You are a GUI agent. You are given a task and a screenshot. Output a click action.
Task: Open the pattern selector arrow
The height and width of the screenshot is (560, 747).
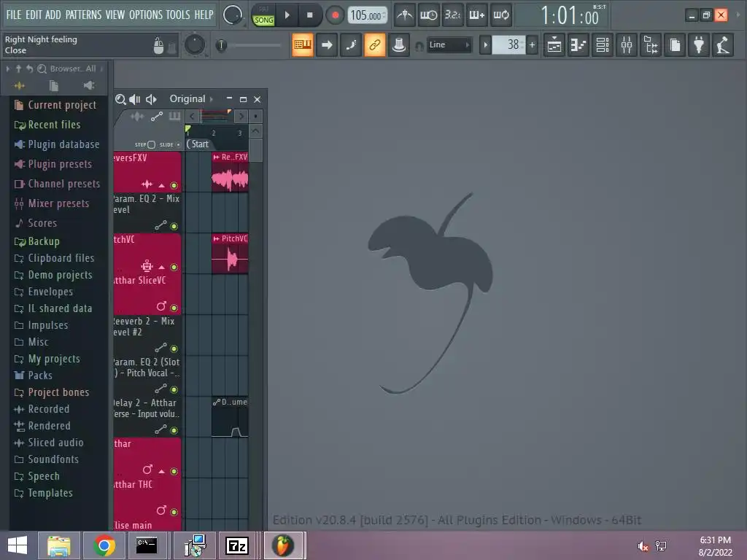pos(485,45)
